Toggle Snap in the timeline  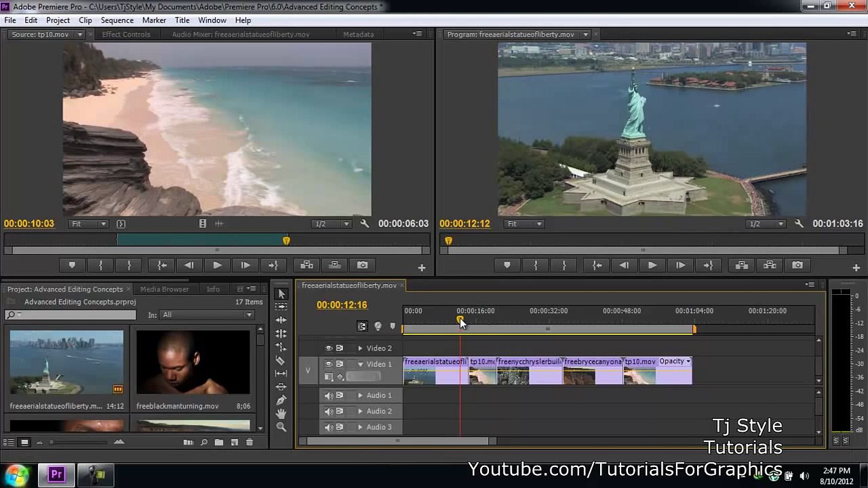362,327
